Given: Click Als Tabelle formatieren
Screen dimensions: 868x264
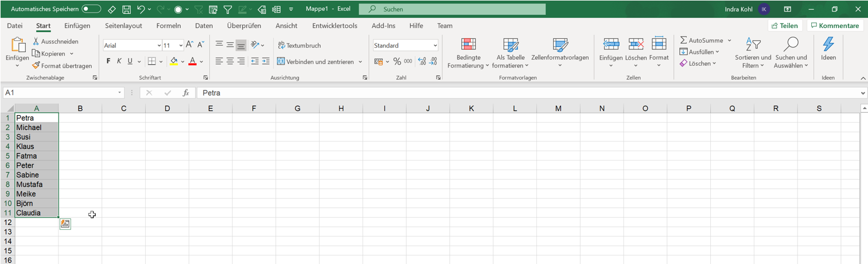Looking at the screenshot, I should [x=511, y=53].
